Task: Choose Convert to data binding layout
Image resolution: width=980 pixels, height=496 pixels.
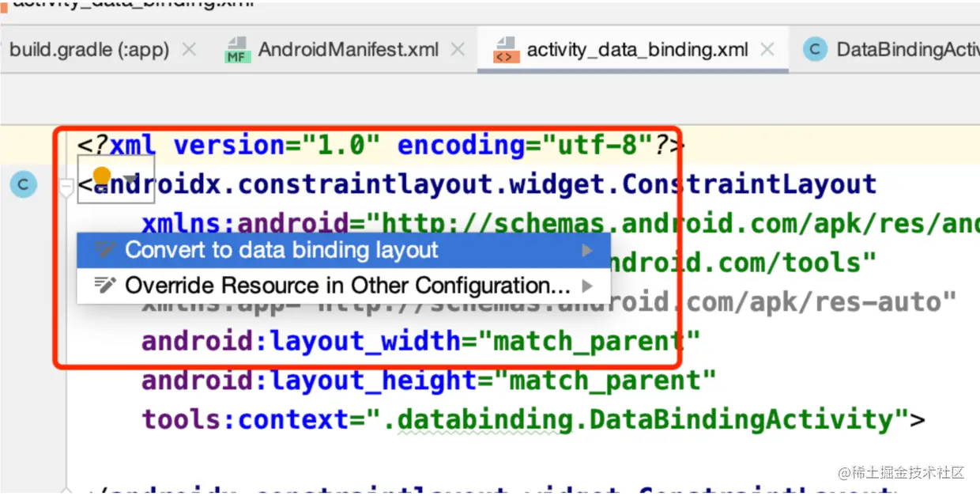Action: tap(344, 251)
